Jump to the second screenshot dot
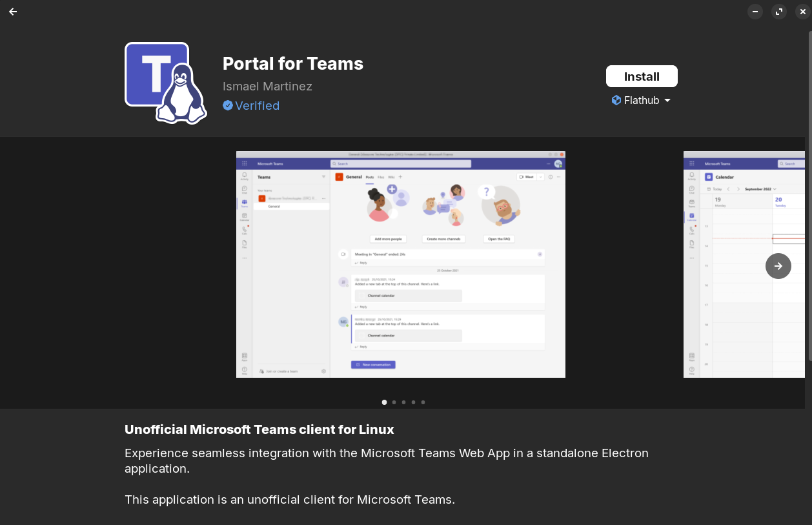The height and width of the screenshot is (525, 812). (394, 402)
